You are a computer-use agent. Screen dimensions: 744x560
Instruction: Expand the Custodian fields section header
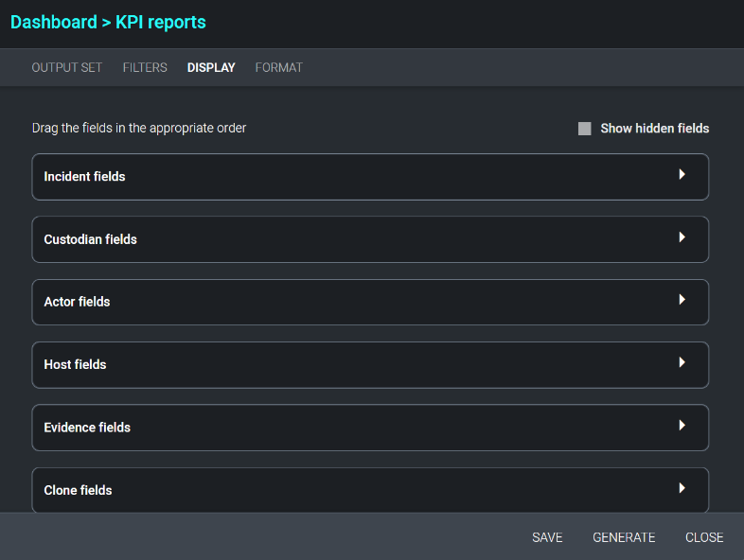(91, 239)
